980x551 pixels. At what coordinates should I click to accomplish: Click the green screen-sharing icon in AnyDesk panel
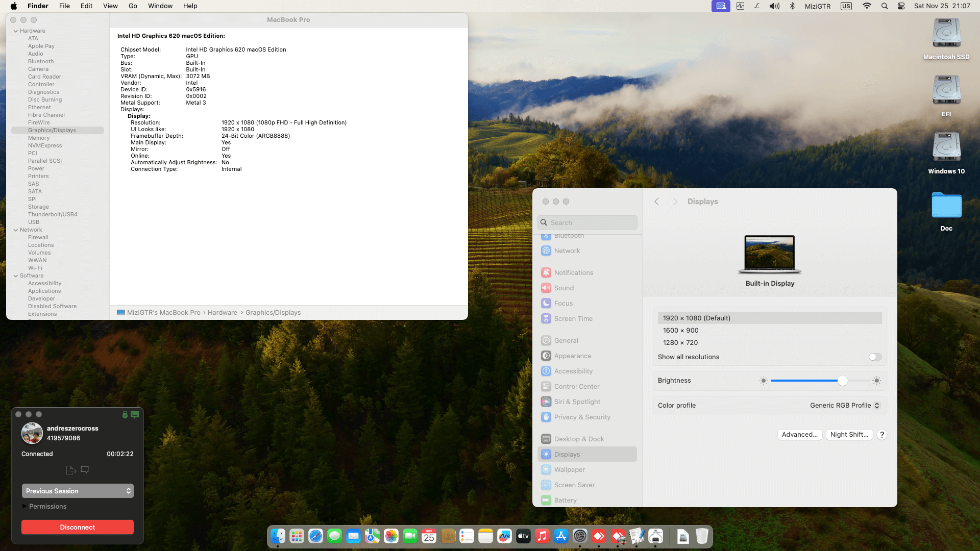click(x=135, y=415)
